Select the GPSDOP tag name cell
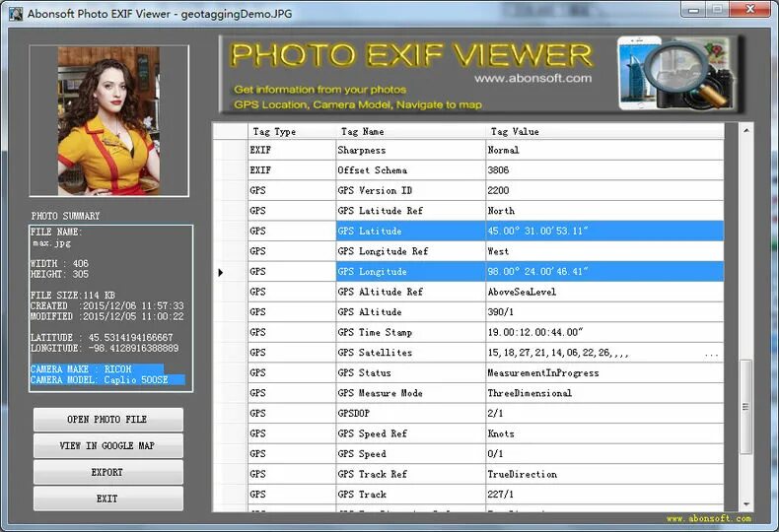Image resolution: width=779 pixels, height=532 pixels. (x=411, y=414)
